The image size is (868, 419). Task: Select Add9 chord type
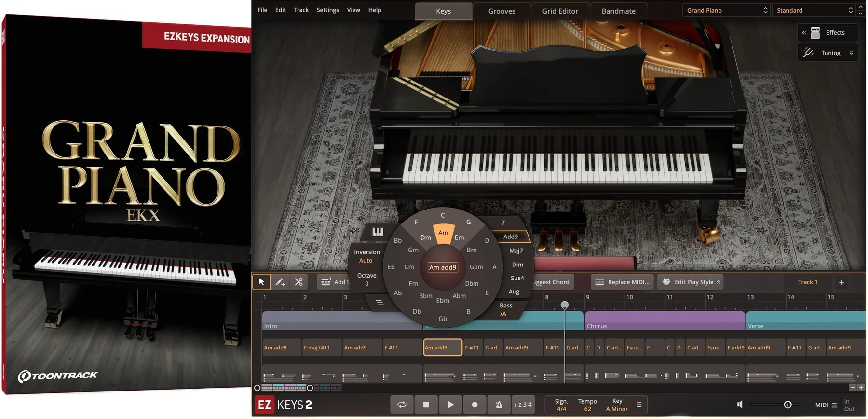pos(511,237)
